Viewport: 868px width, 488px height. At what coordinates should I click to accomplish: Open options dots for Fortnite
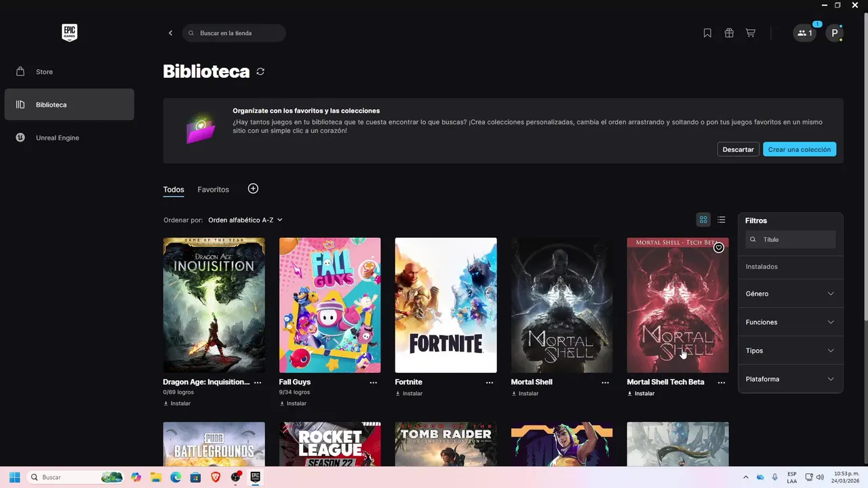click(490, 382)
